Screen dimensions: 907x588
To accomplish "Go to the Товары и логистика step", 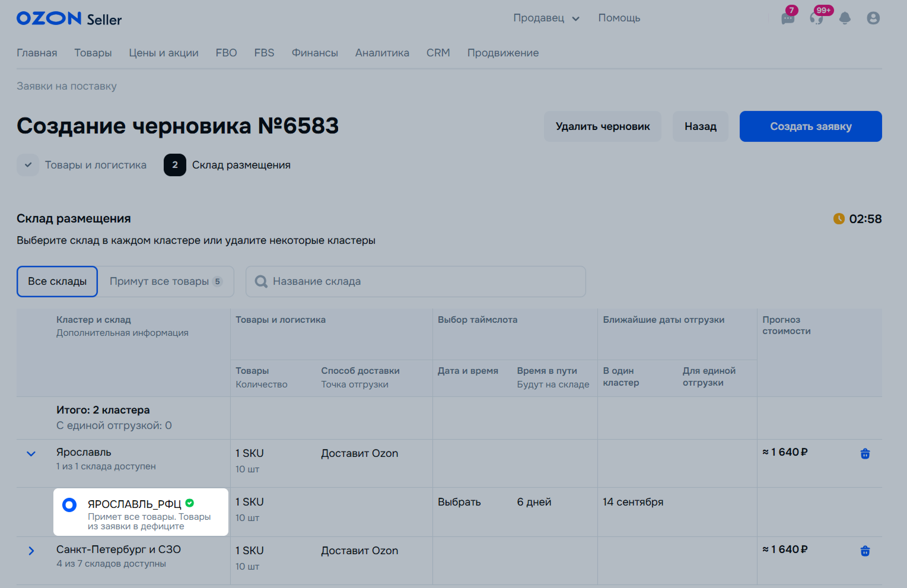I will (x=96, y=165).
